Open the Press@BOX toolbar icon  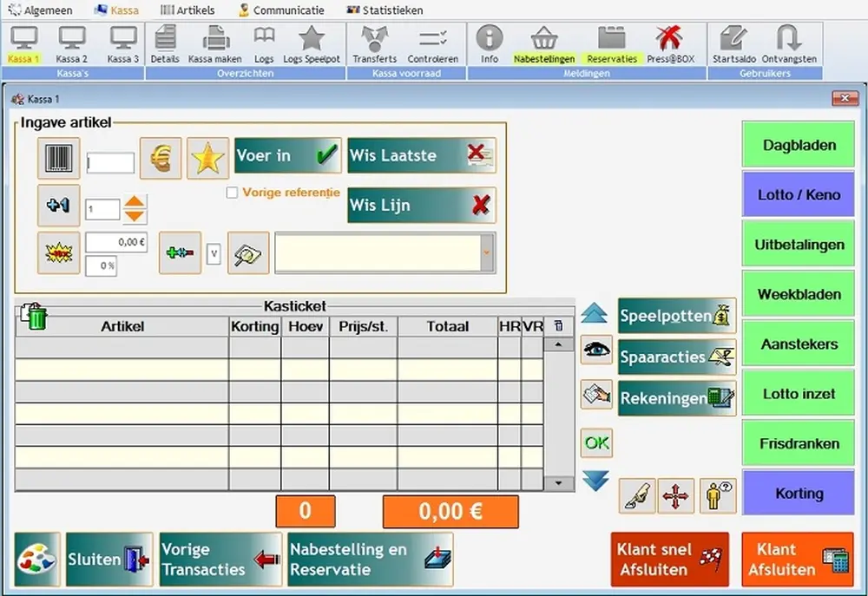[668, 44]
